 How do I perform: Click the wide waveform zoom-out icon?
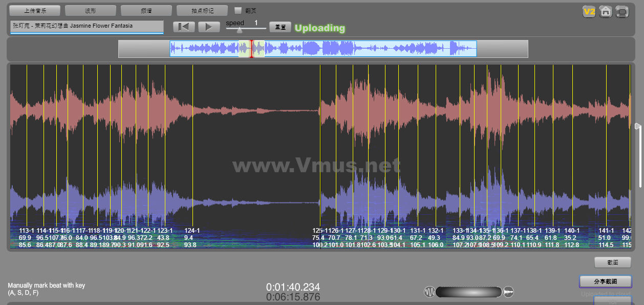430,292
